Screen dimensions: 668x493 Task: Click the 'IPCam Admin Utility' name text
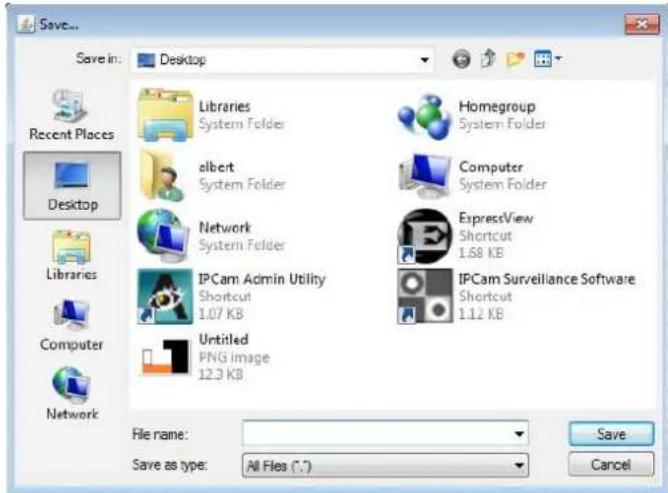[262, 279]
